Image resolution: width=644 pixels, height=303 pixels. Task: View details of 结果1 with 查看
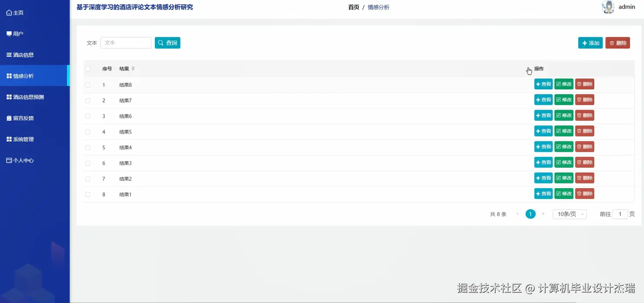click(x=543, y=193)
